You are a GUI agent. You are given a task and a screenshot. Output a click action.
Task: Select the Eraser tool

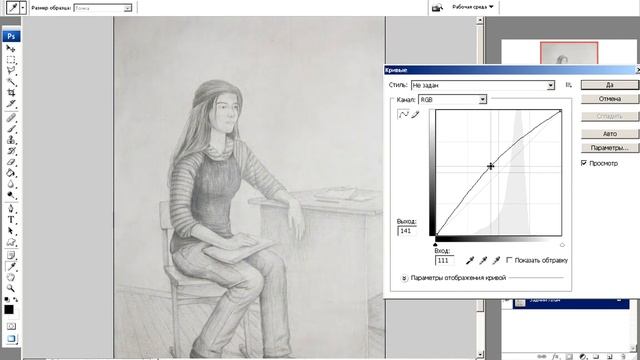point(11,162)
